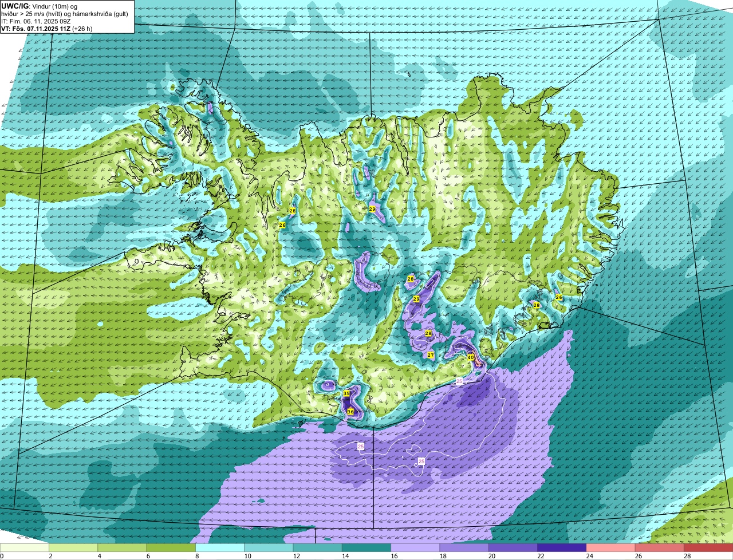The height and width of the screenshot is (560, 733).
Task: Pick the 14–16 m/s dark teal legend swatch
Action: tap(366, 548)
